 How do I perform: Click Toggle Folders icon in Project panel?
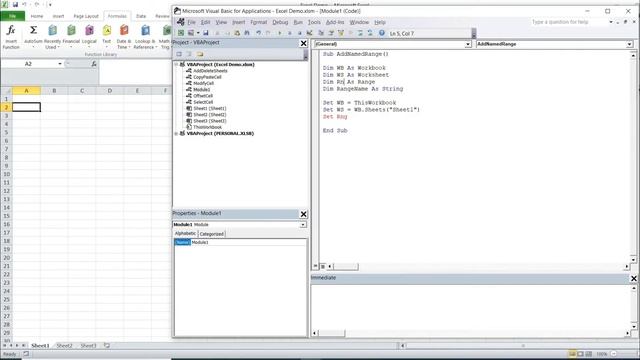(200, 54)
